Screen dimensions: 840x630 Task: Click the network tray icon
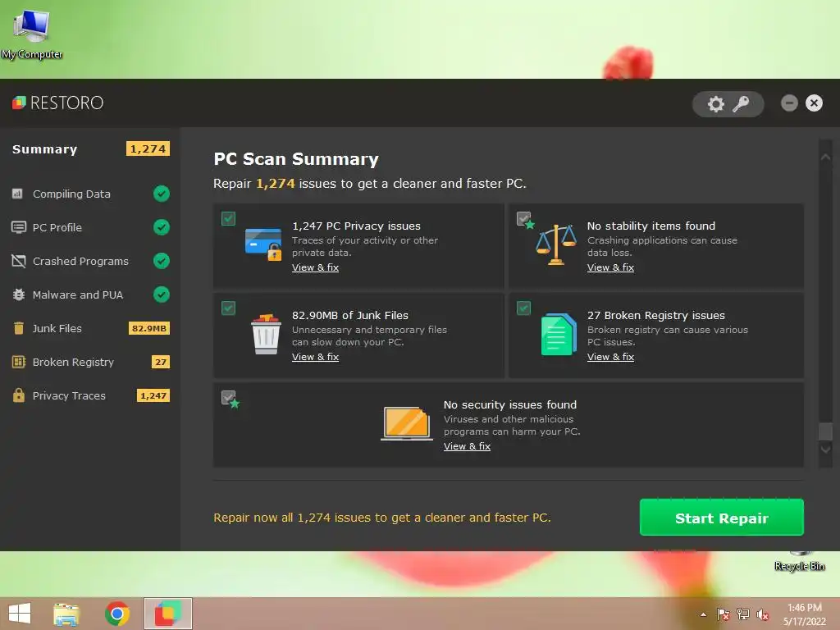point(743,614)
